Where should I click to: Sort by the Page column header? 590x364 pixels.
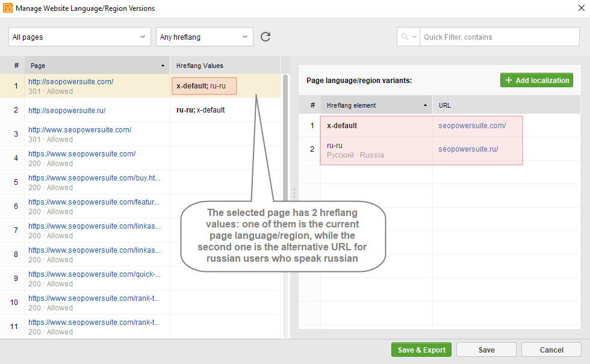coord(97,66)
